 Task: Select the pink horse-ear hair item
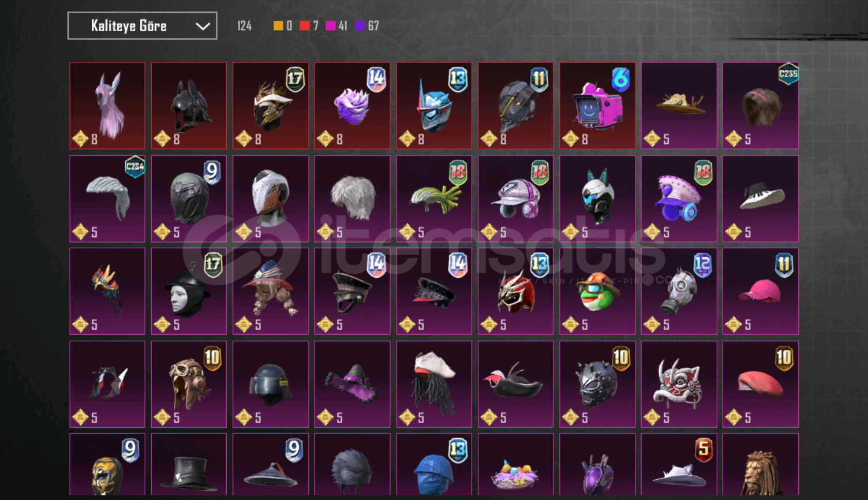point(107,106)
